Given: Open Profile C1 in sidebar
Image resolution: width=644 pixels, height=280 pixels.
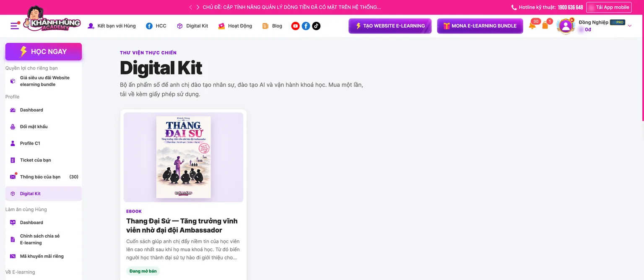Looking at the screenshot, I should 44,143.
